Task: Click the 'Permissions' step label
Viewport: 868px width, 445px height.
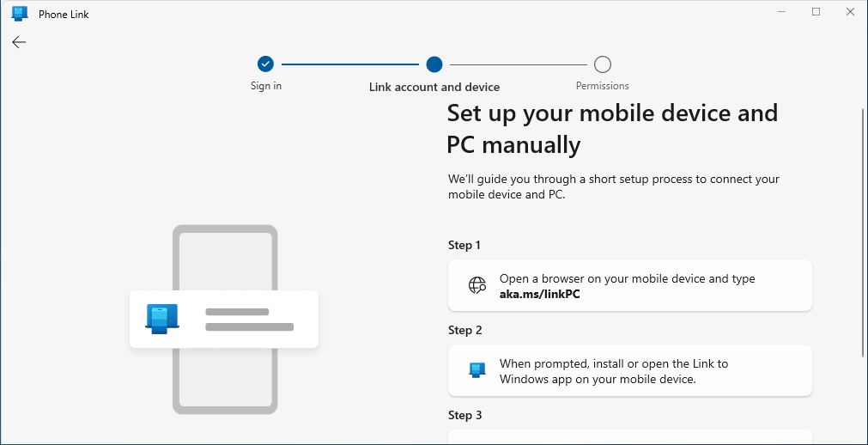Action: (x=603, y=86)
